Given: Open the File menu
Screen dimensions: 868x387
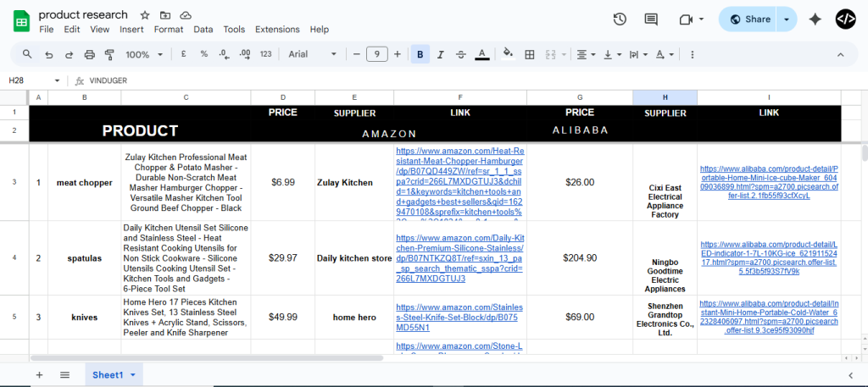Looking at the screenshot, I should [x=47, y=30].
